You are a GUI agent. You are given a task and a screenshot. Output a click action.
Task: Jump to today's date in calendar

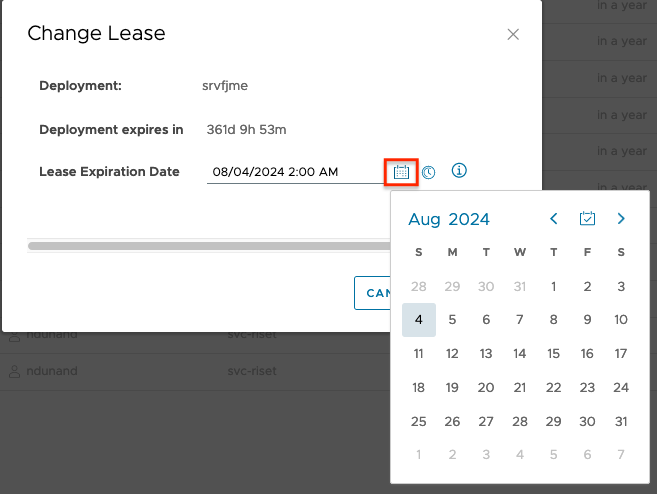click(x=588, y=219)
